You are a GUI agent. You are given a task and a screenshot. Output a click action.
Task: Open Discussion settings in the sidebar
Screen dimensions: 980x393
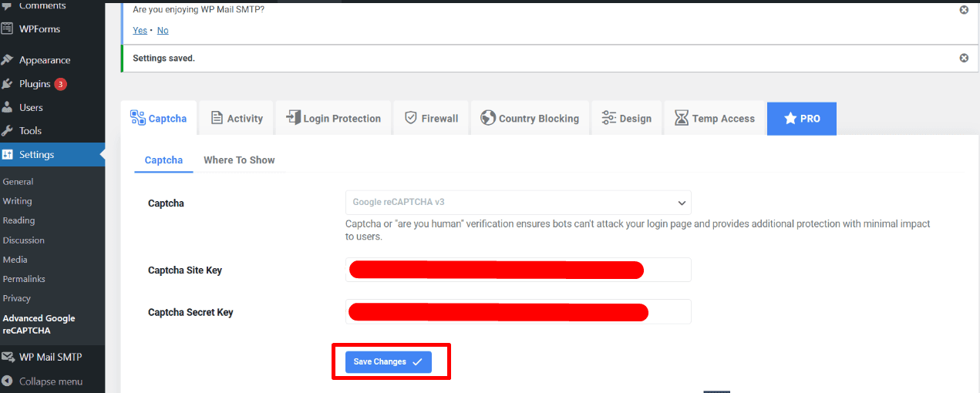pos(23,240)
